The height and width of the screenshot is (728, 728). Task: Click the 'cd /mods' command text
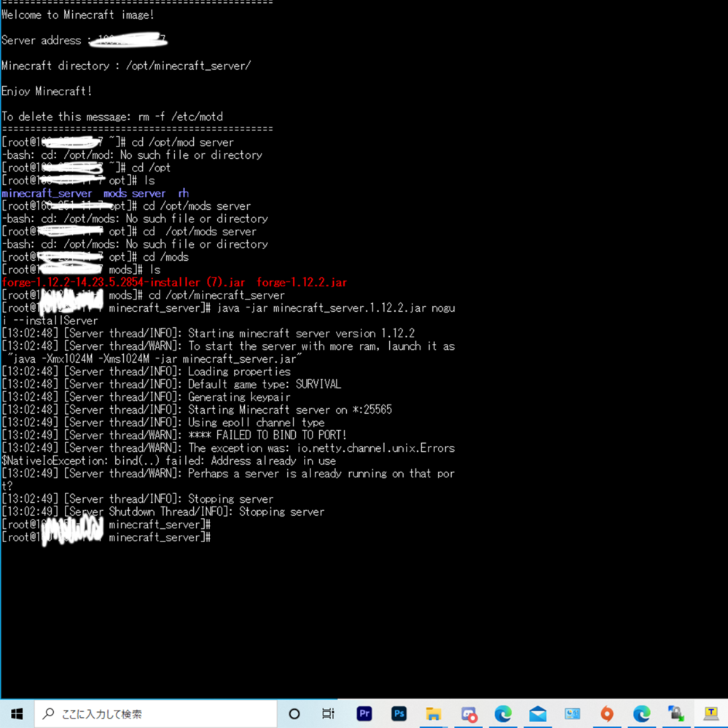(x=165, y=257)
